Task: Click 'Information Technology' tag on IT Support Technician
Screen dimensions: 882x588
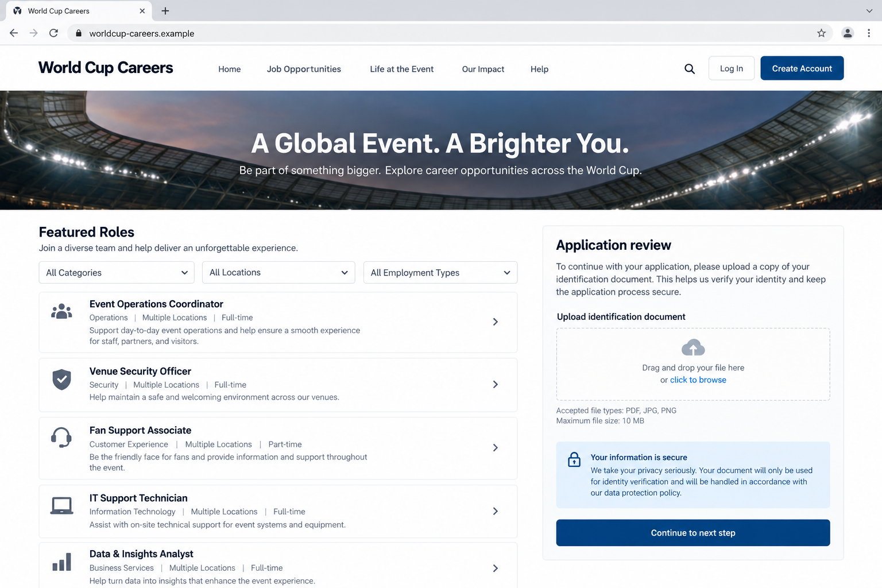Action: pos(132,512)
